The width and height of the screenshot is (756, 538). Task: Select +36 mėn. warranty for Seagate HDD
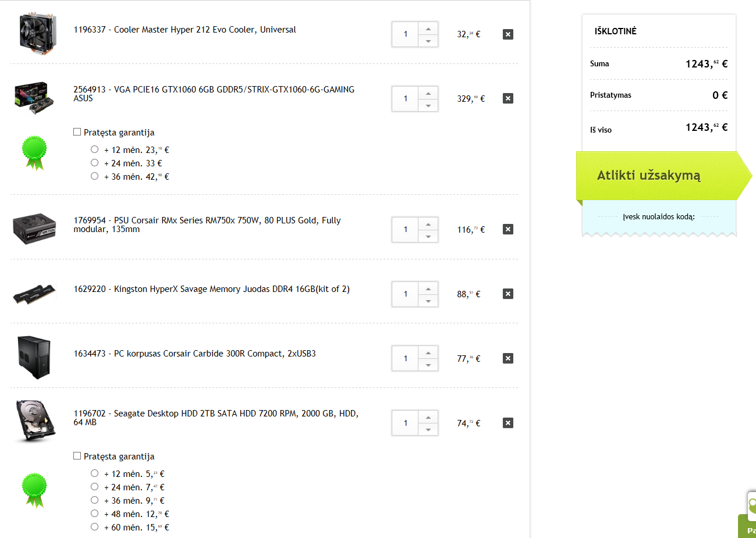(94, 500)
